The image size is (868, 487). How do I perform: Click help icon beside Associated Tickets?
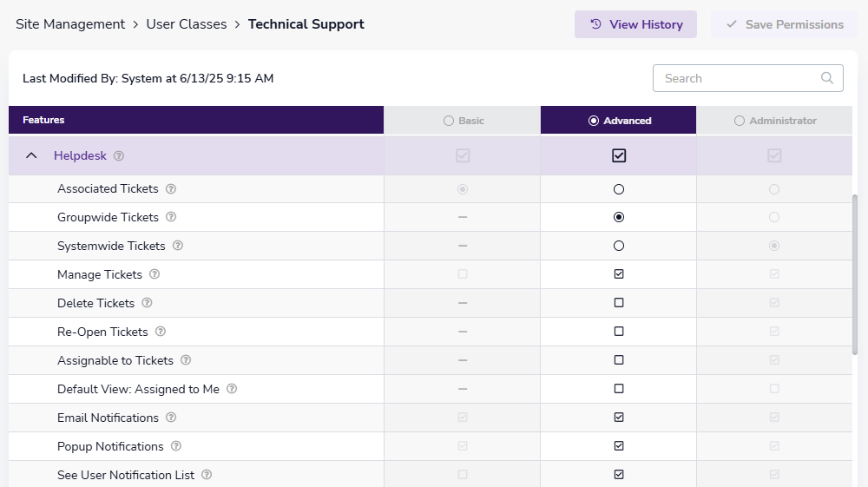click(171, 188)
